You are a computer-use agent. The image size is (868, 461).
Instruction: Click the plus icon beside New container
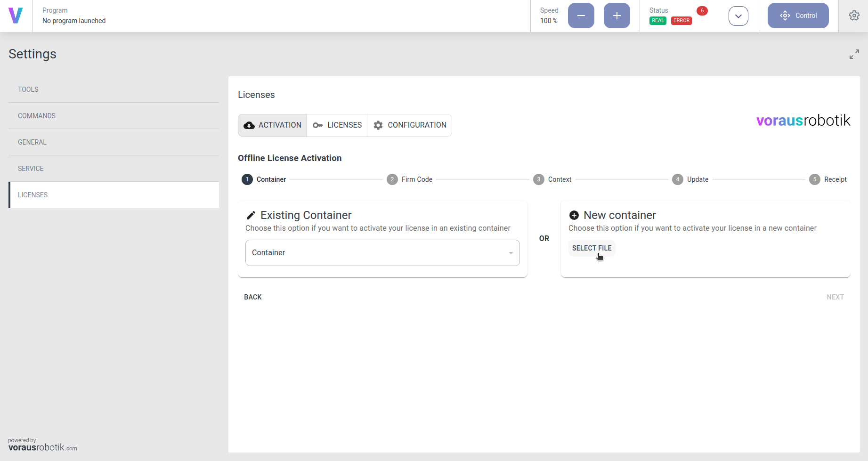[574, 215]
